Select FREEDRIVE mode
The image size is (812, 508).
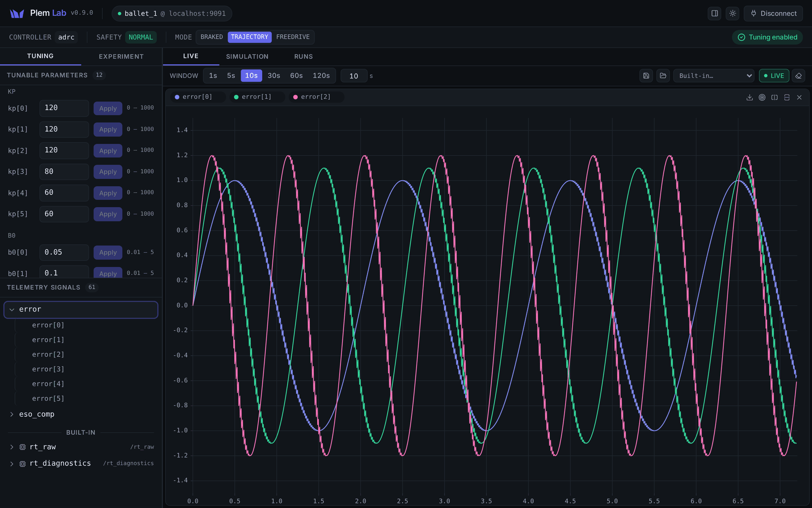[293, 37]
